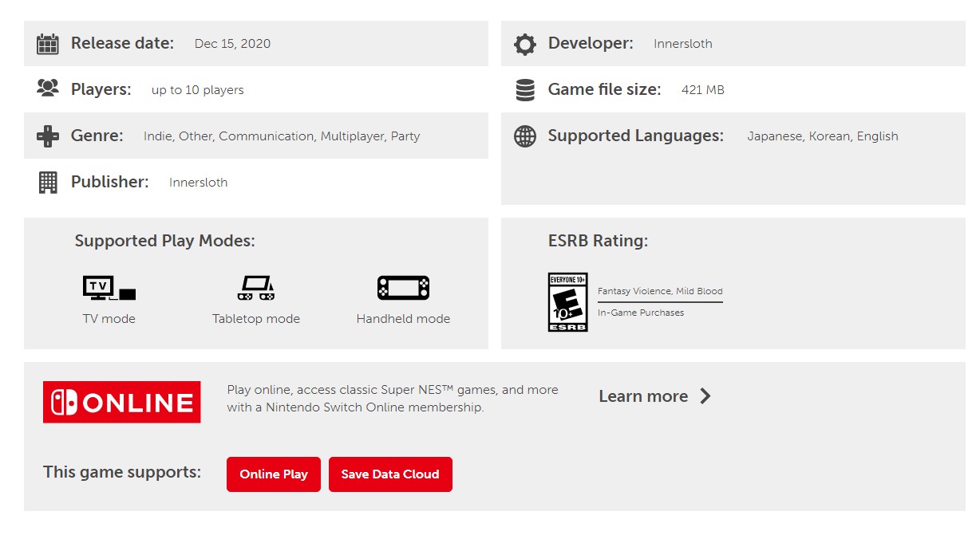Click the Nintendo Switch Online logo

[122, 402]
